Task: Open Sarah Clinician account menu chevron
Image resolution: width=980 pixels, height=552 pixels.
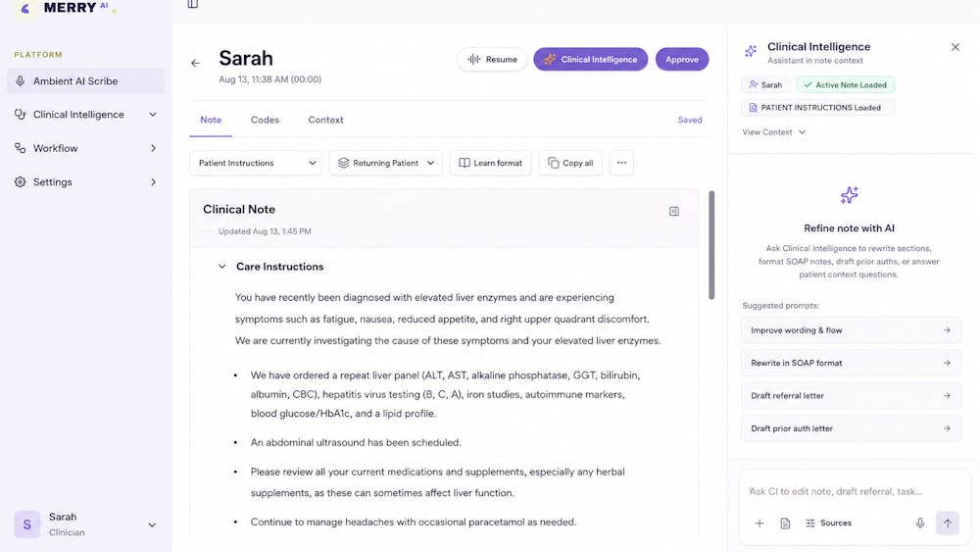Action: coord(152,526)
